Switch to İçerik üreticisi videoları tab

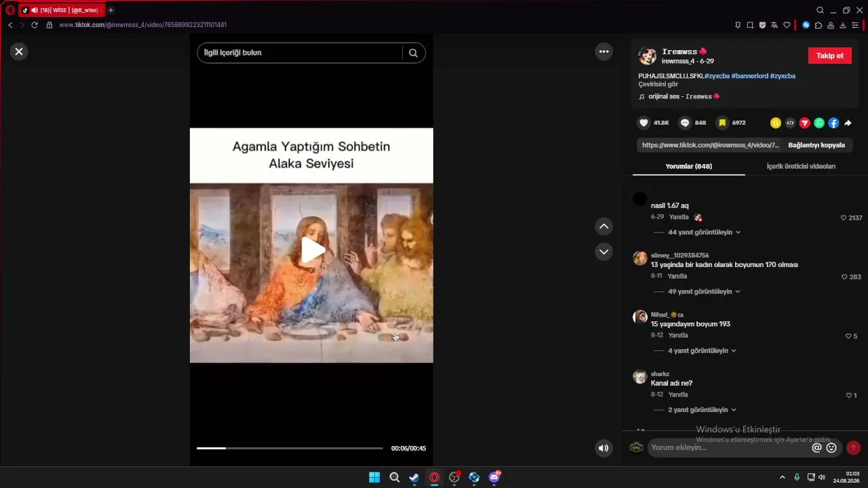pos(801,166)
